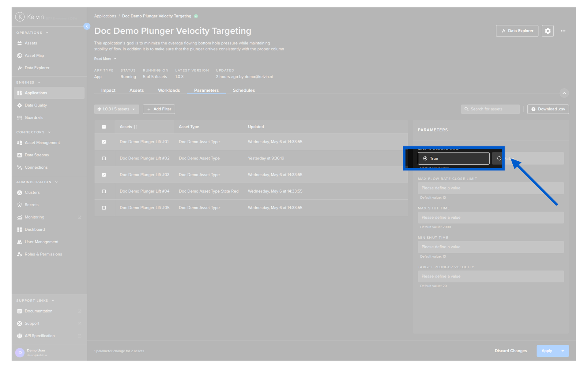Image resolution: width=588 pixels, height=368 pixels.
Task: Open Data Streams in the sidebar
Action: click(37, 155)
